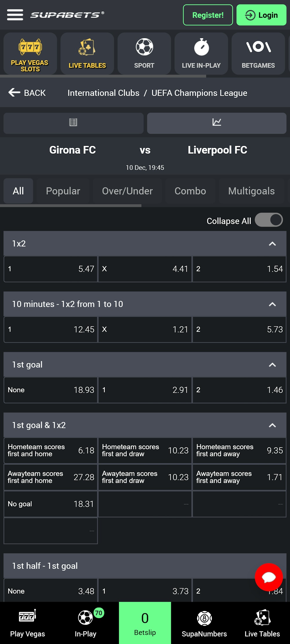
Task: Open Betgames section
Action: [x=258, y=53]
